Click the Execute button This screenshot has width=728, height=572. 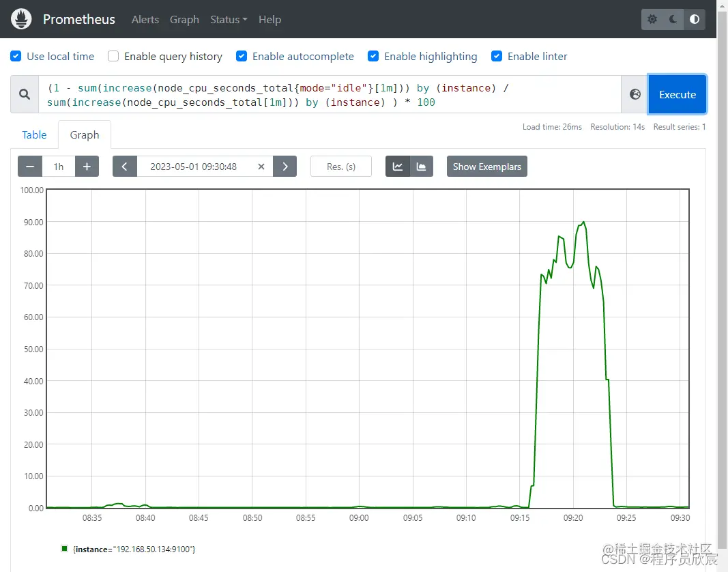click(678, 94)
